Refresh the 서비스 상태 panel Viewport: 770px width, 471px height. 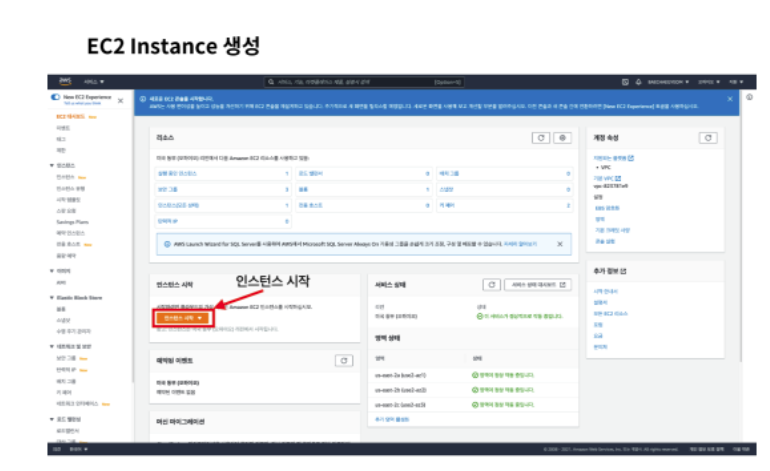(492, 285)
